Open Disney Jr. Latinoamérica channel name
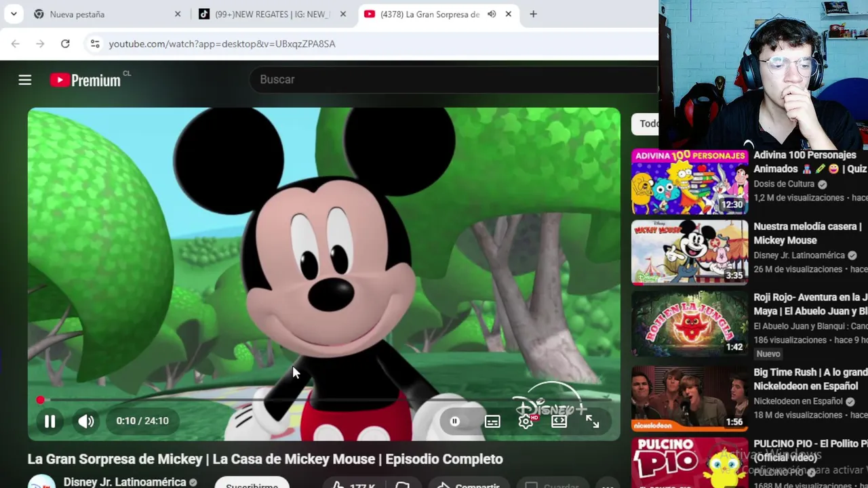This screenshot has height=488, width=868. 125,482
